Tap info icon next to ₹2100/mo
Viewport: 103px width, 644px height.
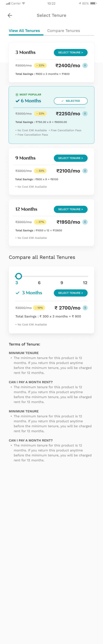tap(85, 171)
